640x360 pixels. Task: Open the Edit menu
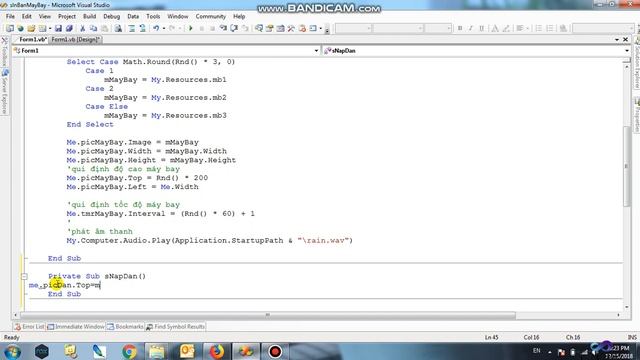pyautogui.click(x=27, y=16)
